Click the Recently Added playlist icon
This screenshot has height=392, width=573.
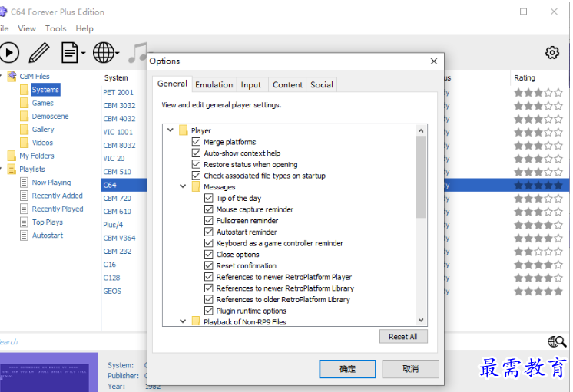click(x=24, y=196)
